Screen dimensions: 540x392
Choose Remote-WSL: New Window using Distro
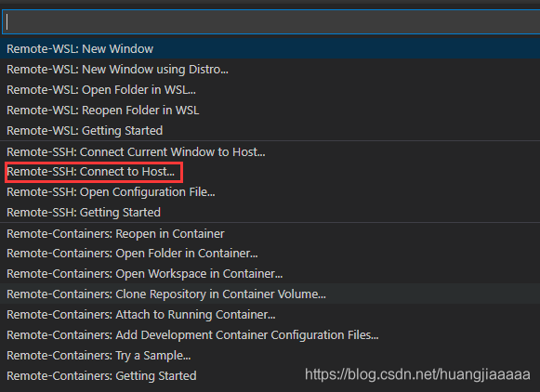coord(270,69)
